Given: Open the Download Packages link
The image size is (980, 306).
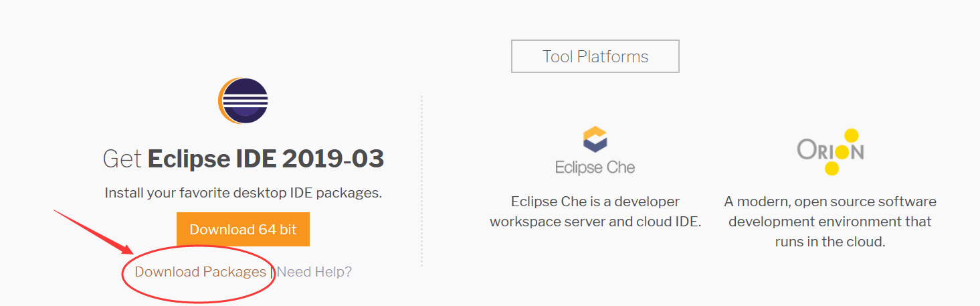Looking at the screenshot, I should click(x=200, y=272).
